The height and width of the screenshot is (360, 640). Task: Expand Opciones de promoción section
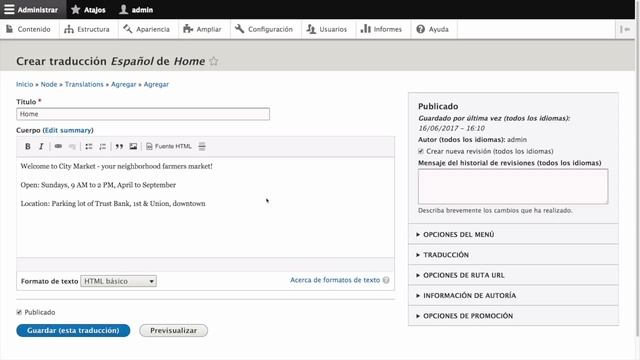click(x=513, y=316)
